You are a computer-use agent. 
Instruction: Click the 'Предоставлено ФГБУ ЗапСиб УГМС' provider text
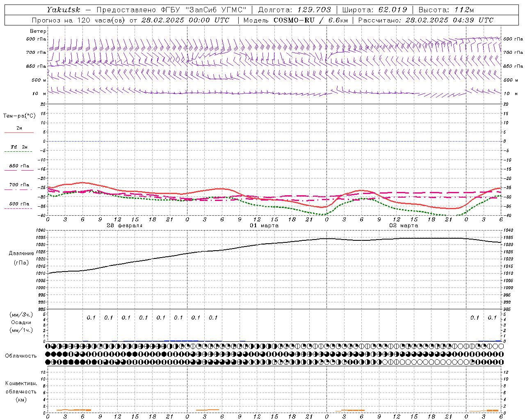(x=171, y=10)
